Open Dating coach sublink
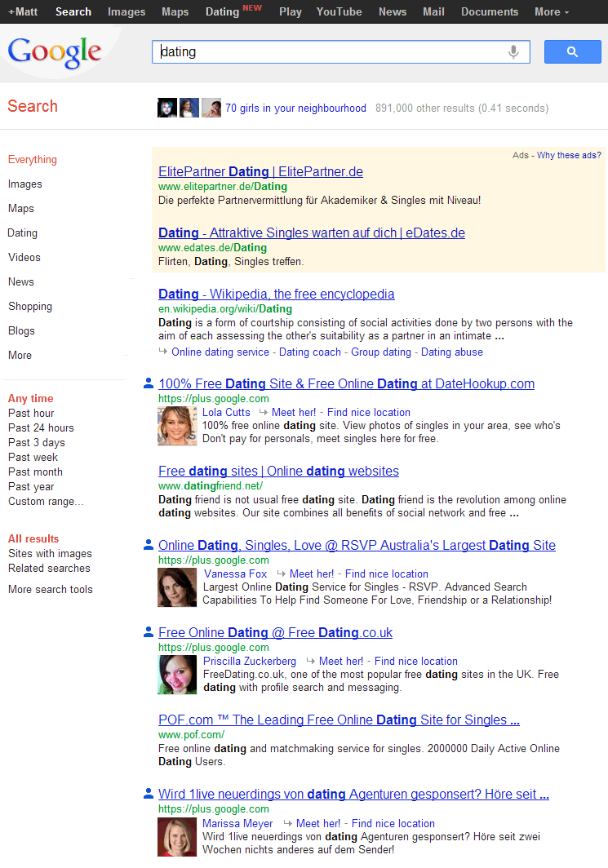The height and width of the screenshot is (868, 608). click(x=310, y=352)
